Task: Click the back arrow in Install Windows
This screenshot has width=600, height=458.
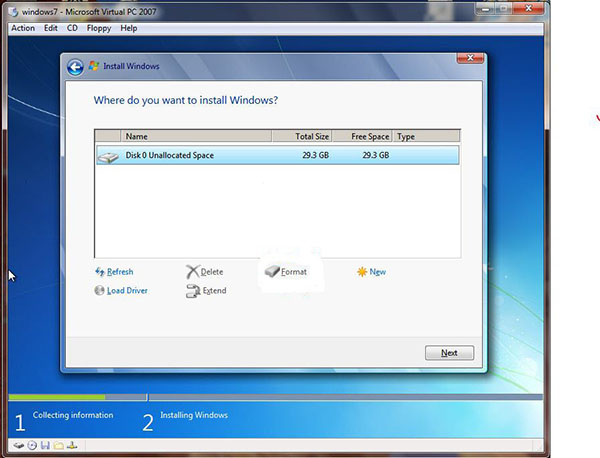Action: [75, 68]
